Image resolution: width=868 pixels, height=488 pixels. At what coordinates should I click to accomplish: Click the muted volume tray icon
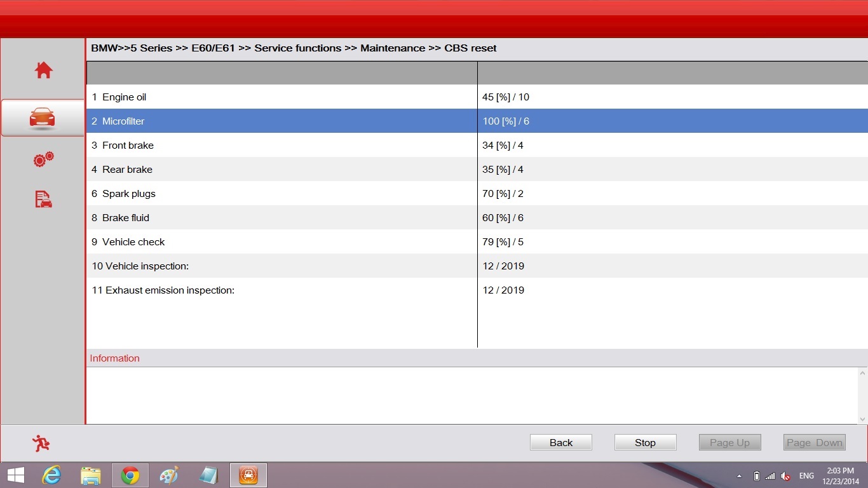[x=785, y=476]
